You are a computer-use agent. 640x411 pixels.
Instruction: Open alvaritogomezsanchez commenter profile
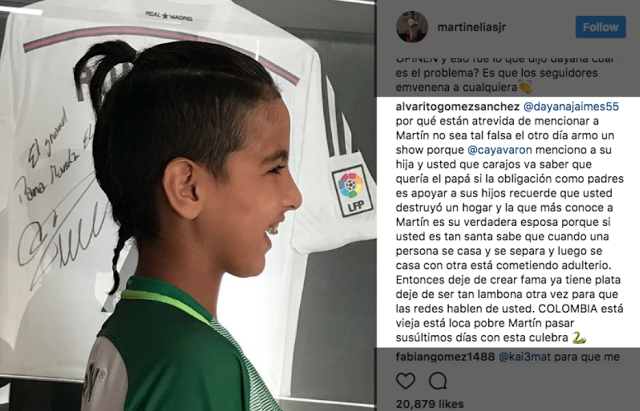(457, 107)
